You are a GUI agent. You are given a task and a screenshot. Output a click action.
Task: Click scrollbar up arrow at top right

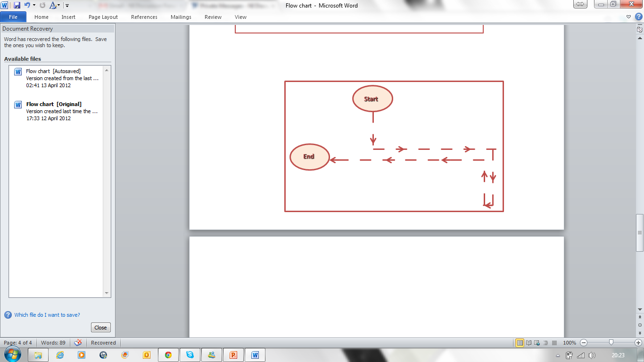pyautogui.click(x=640, y=37)
